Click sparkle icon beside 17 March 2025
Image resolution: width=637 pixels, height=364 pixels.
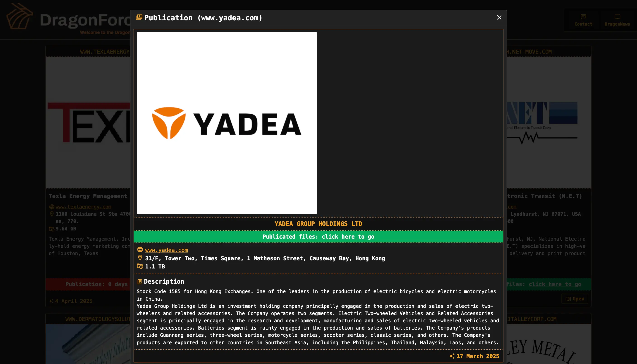[452, 356]
